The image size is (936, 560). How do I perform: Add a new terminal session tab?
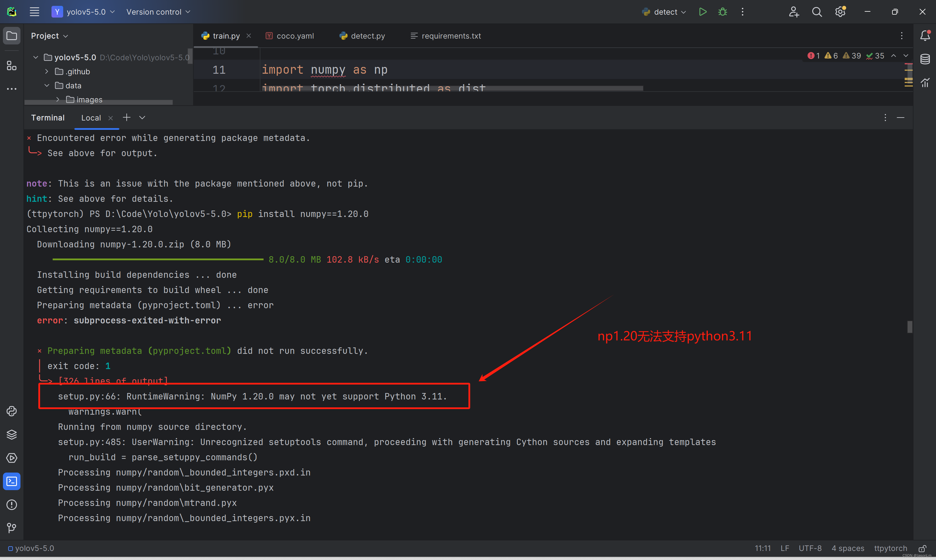coord(126,117)
